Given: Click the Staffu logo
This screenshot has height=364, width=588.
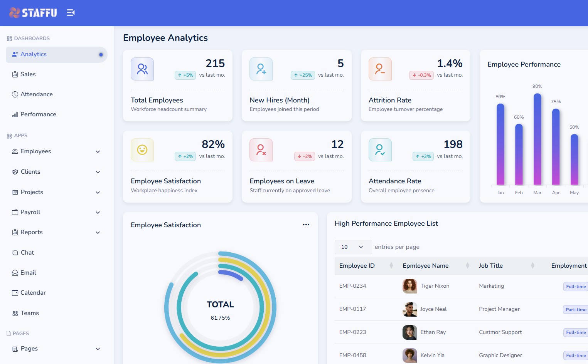Looking at the screenshot, I should point(33,13).
